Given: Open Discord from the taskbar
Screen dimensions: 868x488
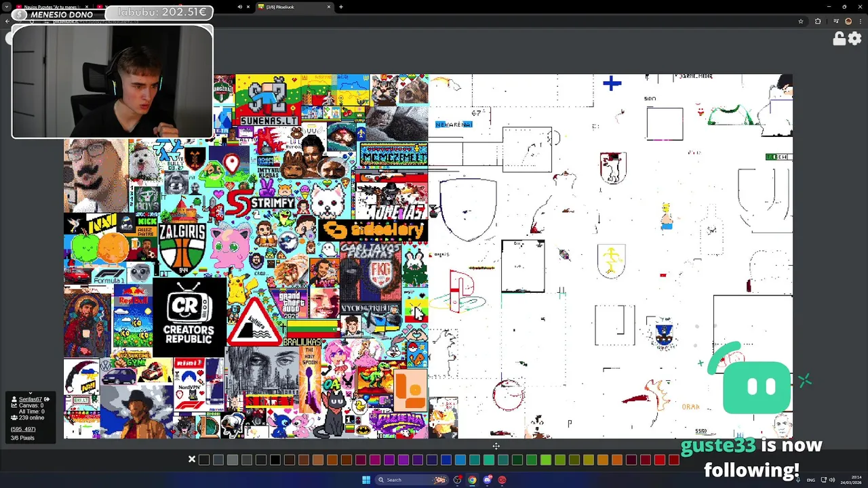Looking at the screenshot, I should tap(487, 480).
